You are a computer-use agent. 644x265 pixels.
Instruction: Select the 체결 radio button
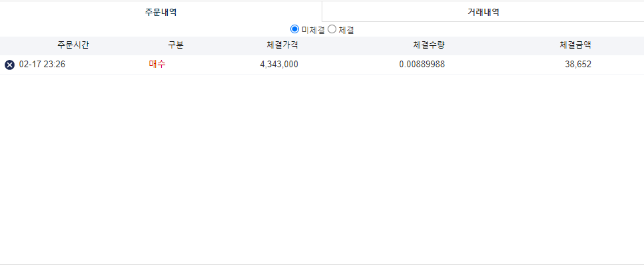click(x=332, y=29)
